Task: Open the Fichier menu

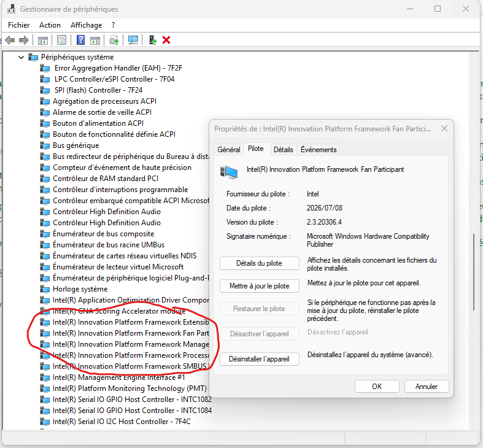Action: pos(19,25)
